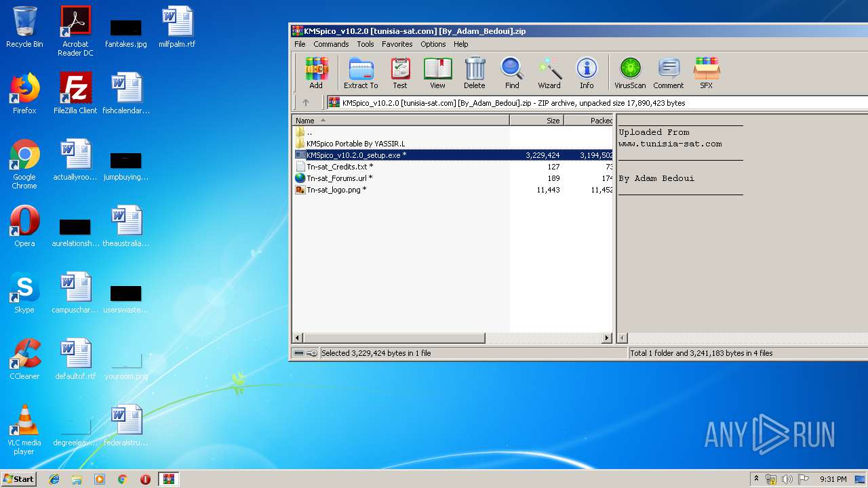Open Opera desktop shortcut
The height and width of the screenshot is (488, 868).
[24, 226]
